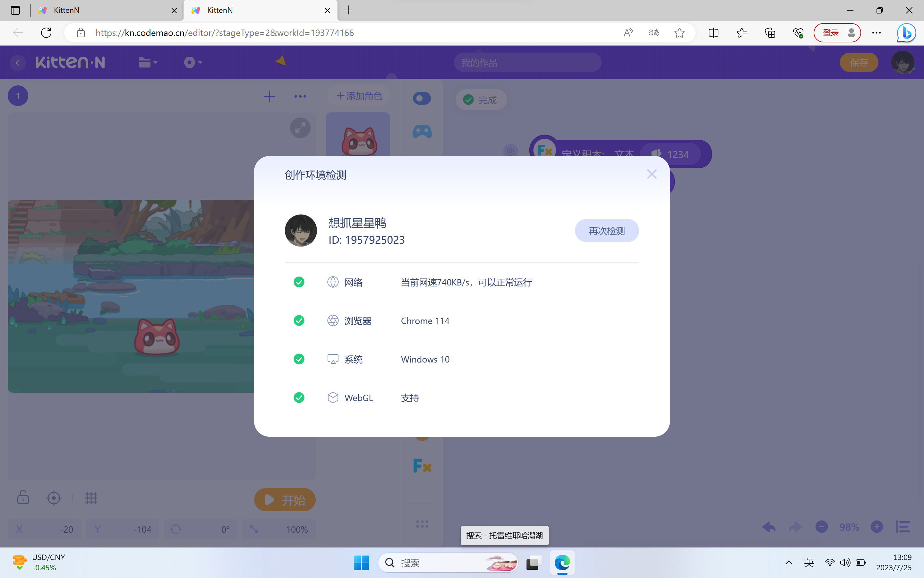Screen dimensions: 924x578
Task: Open a new browser tab
Action: pos(349,10)
